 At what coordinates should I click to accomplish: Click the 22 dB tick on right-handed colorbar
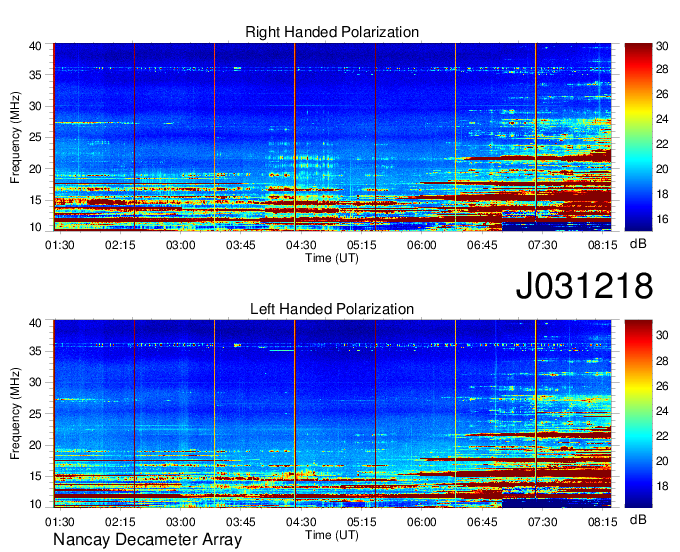(662, 144)
